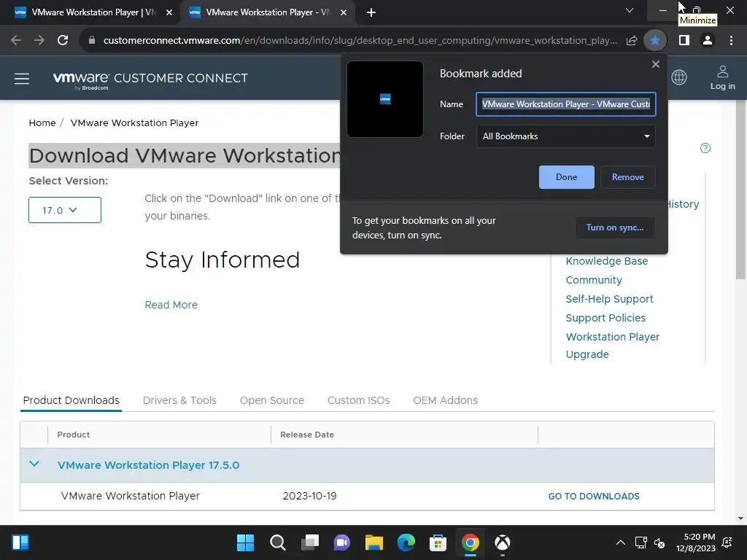Launch Microsoft Edge from taskbar
The width and height of the screenshot is (747, 560).
406,542
